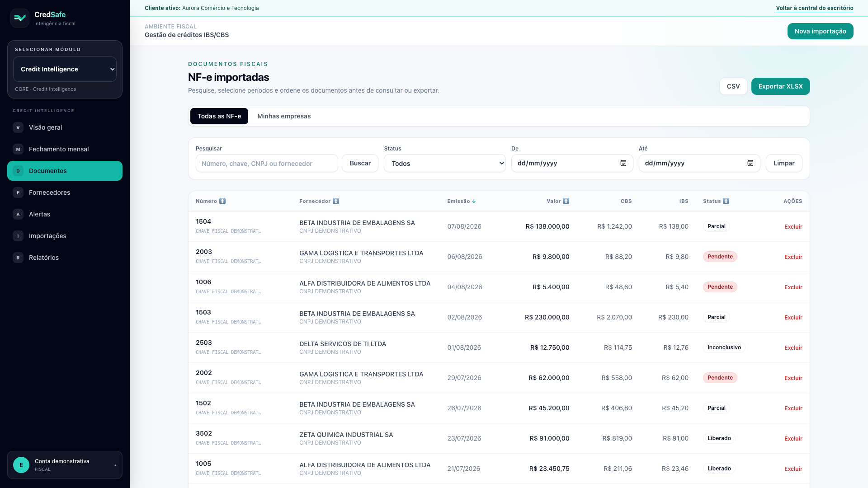The width and height of the screenshot is (868, 488).
Task: Open Relatórios in the sidebar
Action: pos(65,258)
